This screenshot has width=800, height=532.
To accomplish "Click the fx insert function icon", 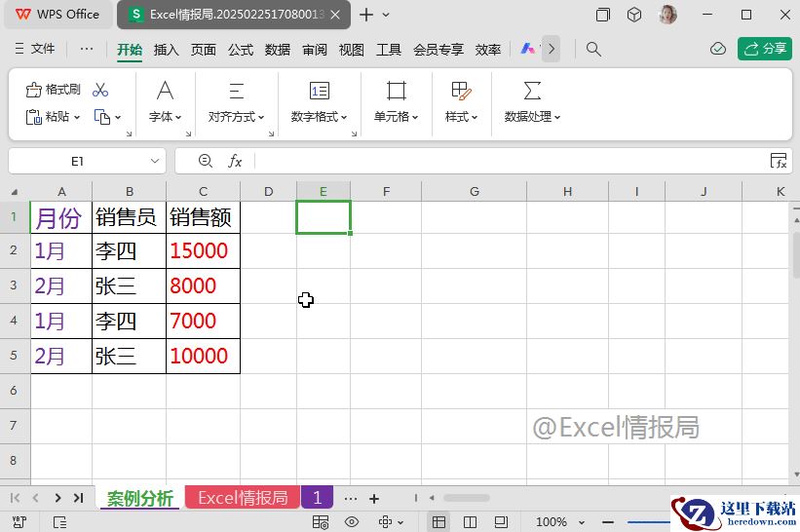I will 235,161.
